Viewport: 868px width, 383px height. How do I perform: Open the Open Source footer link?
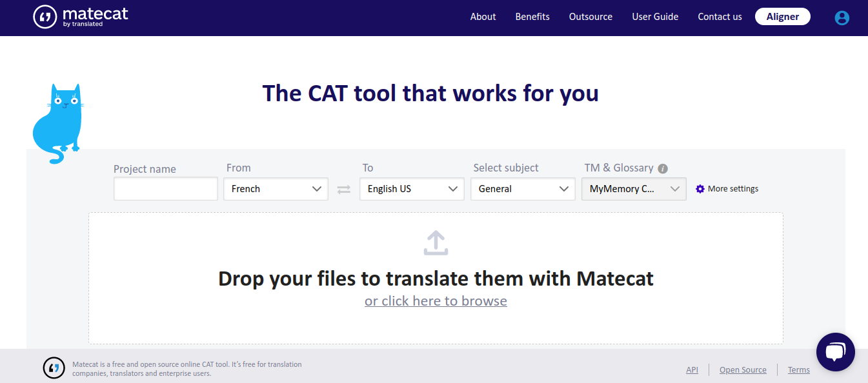(x=743, y=369)
